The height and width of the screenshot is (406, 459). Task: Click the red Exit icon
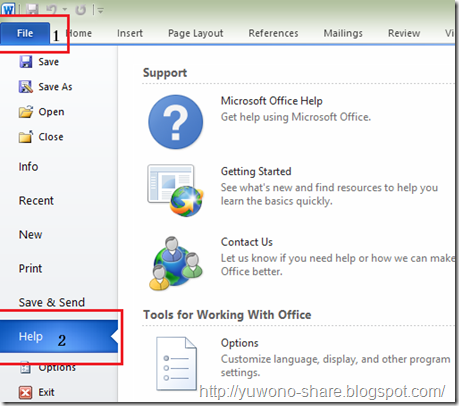pos(26,392)
